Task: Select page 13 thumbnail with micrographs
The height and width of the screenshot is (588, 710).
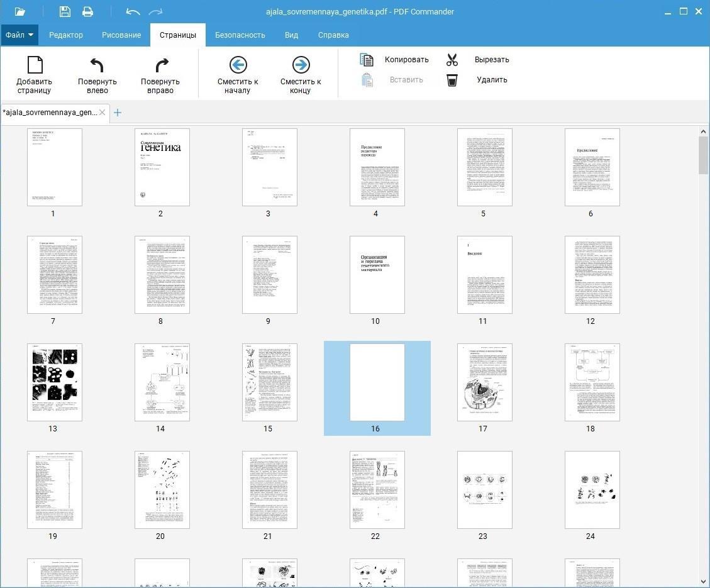Action: coord(54,382)
